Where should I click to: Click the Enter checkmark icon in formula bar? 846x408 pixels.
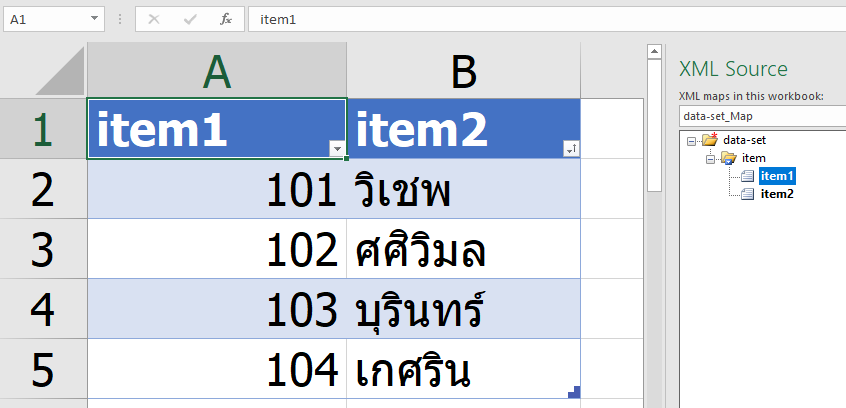click(190, 19)
